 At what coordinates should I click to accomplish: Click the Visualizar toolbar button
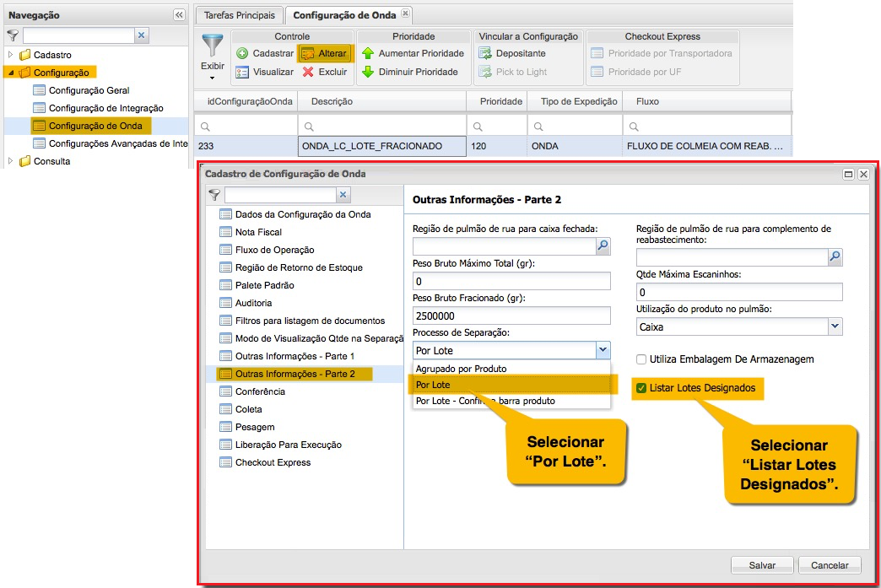pyautogui.click(x=265, y=72)
